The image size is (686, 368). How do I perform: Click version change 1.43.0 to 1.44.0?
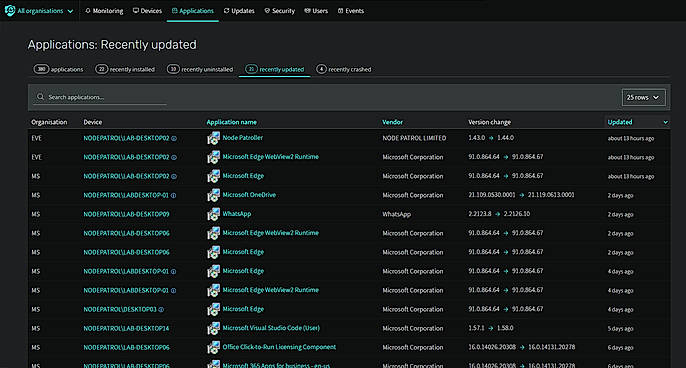click(x=491, y=138)
